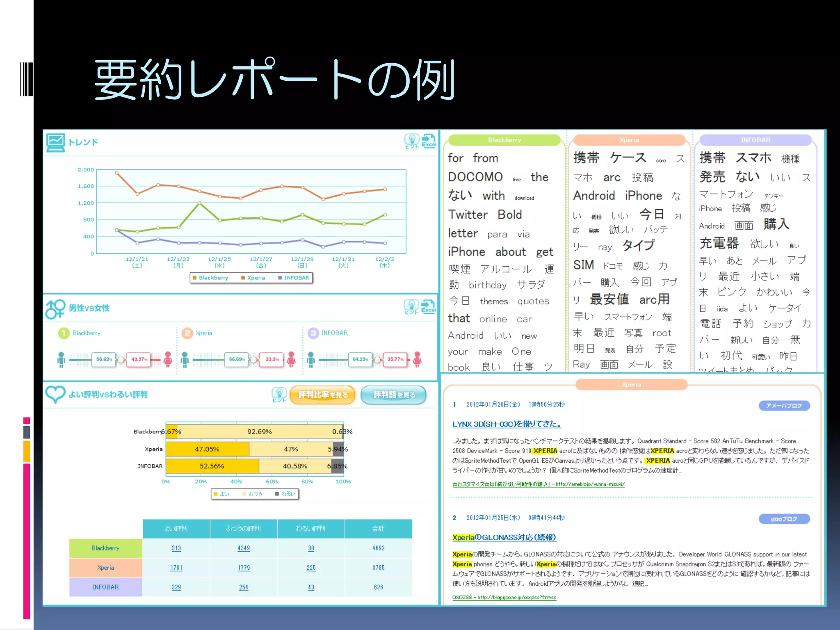840x630 pixels.
Task: Click Blackberry neutral reputation count 4349
Action: [x=244, y=548]
